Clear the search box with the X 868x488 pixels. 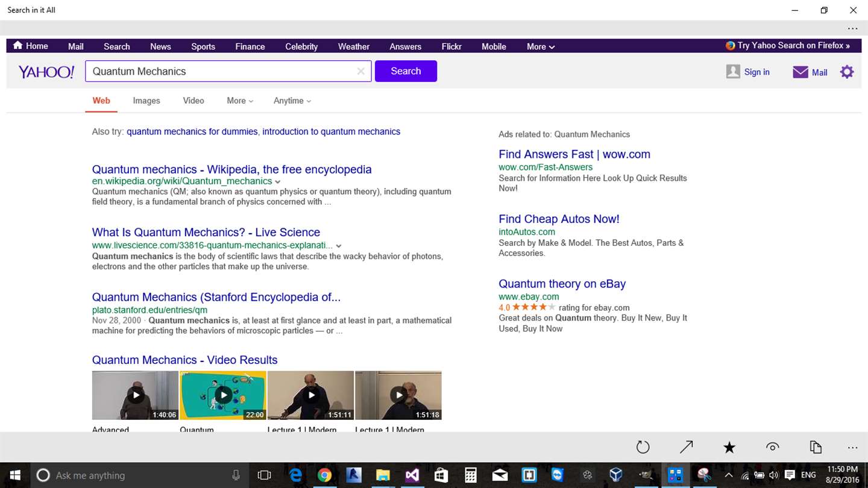tap(360, 71)
